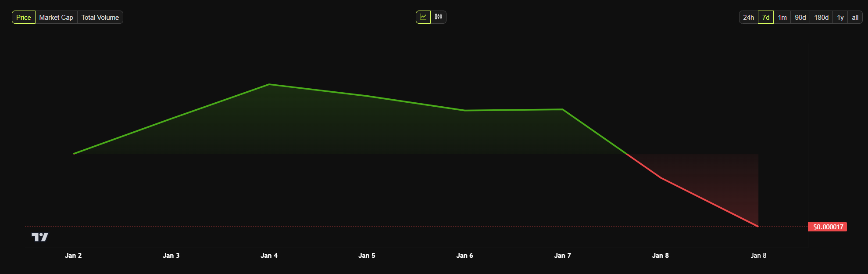Switch to candlestick chart icon
Viewport: 868px width, 274px height.
439,17
